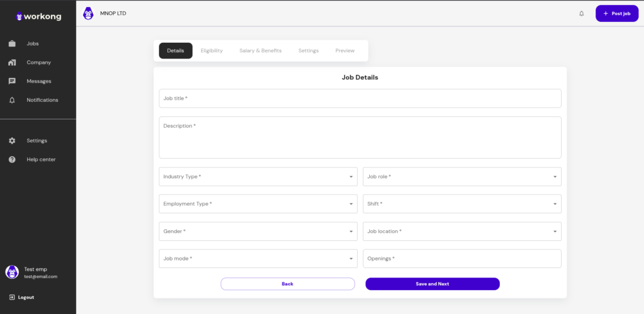The width and height of the screenshot is (644, 314).
Task: Select the Salary & Benefits tab
Action: [x=260, y=50]
